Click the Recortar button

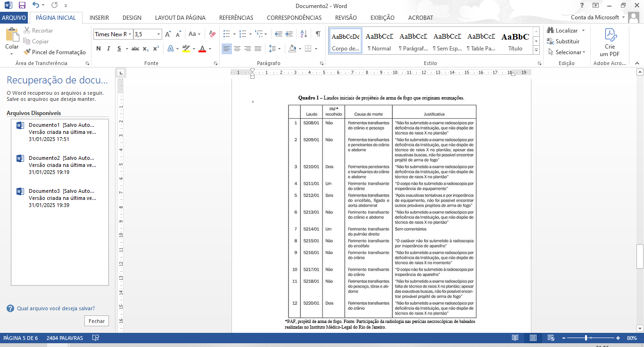38,31
